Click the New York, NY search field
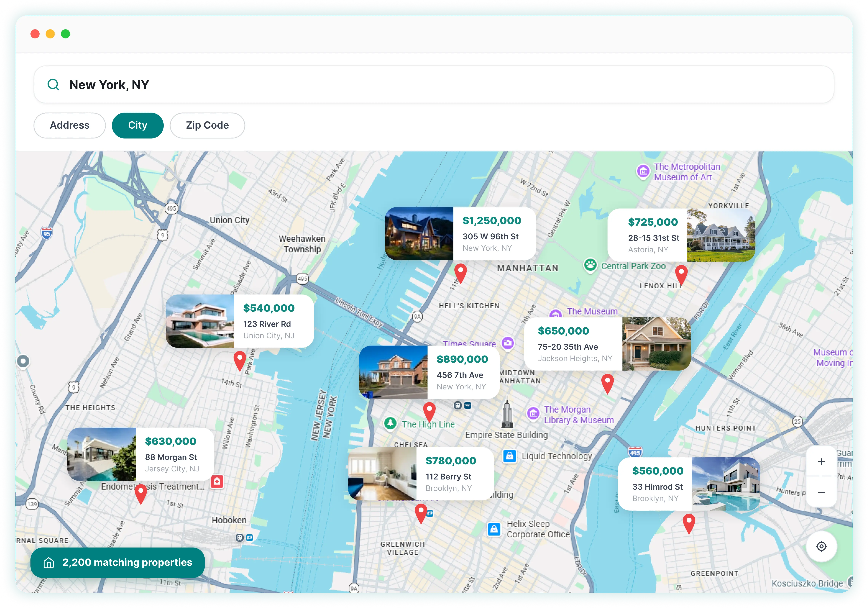The width and height of the screenshot is (868, 608). tap(434, 85)
